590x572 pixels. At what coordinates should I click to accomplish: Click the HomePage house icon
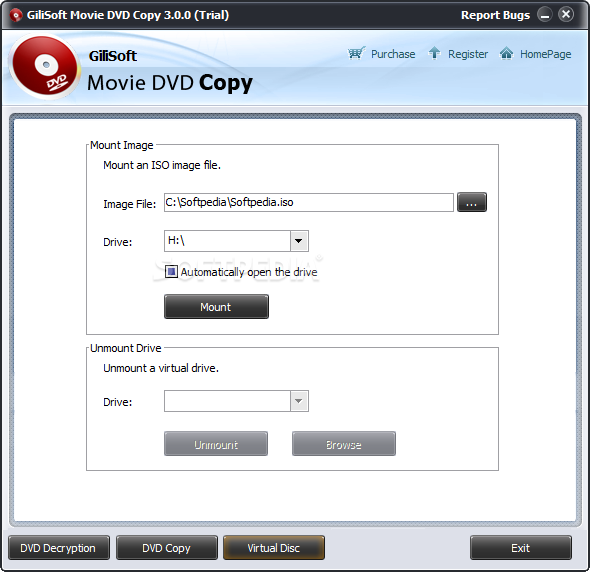506,53
